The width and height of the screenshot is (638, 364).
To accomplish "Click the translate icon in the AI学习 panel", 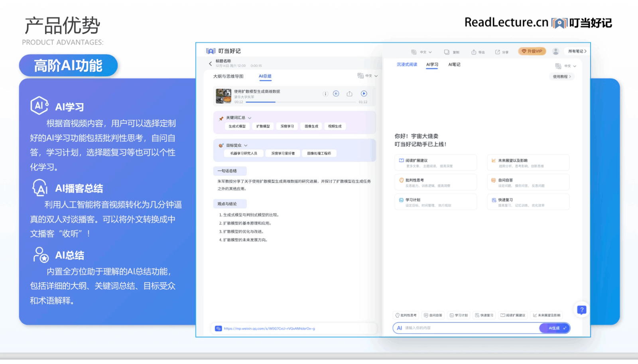I will pyautogui.click(x=558, y=66).
